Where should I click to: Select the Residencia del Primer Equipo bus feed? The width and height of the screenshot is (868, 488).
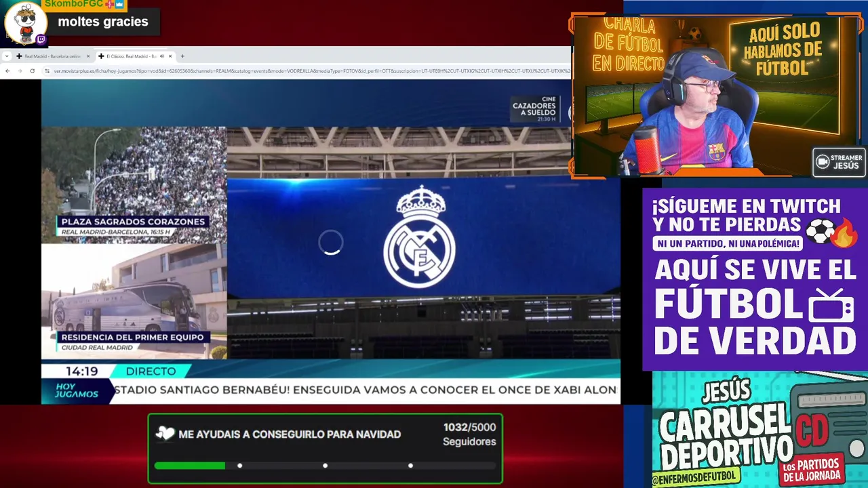point(134,302)
